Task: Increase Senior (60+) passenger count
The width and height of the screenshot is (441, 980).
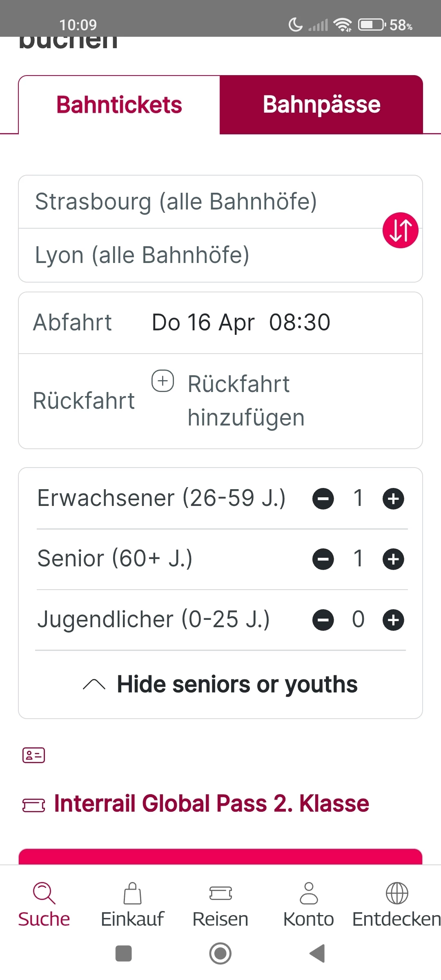Action: point(393,559)
